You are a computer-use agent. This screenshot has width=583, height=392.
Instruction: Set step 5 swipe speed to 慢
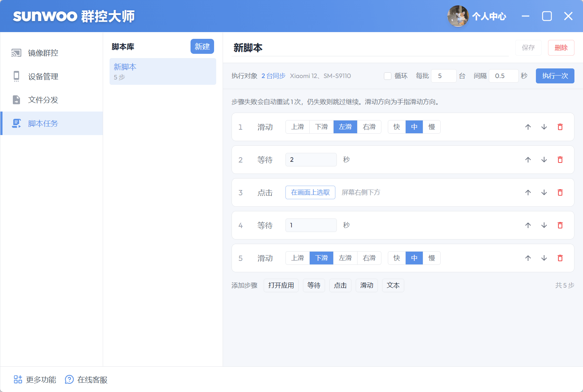tap(432, 258)
